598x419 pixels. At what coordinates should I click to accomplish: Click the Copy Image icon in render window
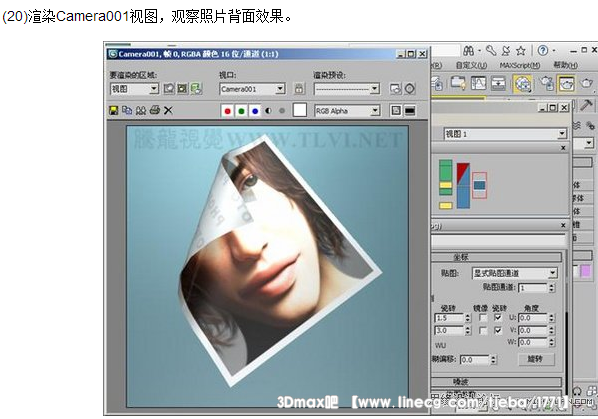coord(127,111)
